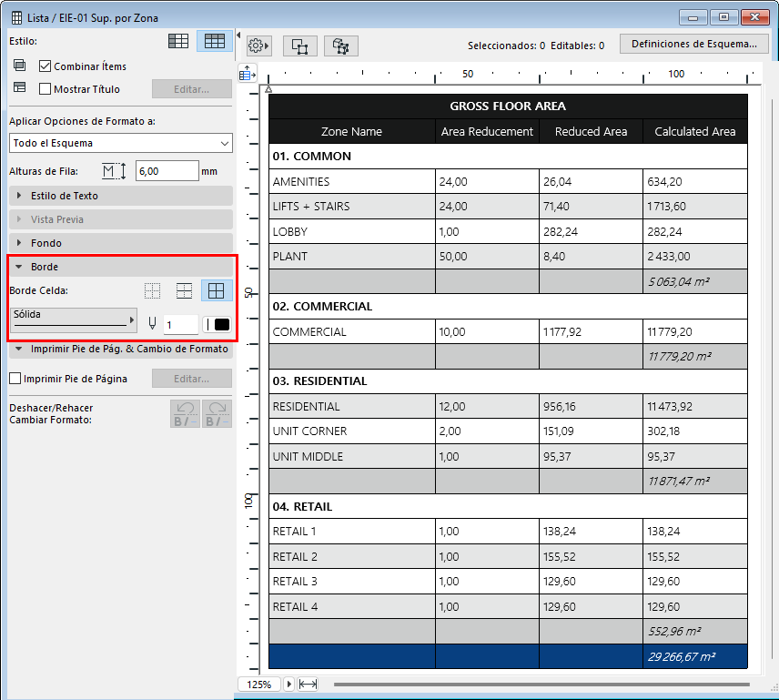Apply the no-border cell style
The width and height of the screenshot is (779, 700).
(151, 290)
